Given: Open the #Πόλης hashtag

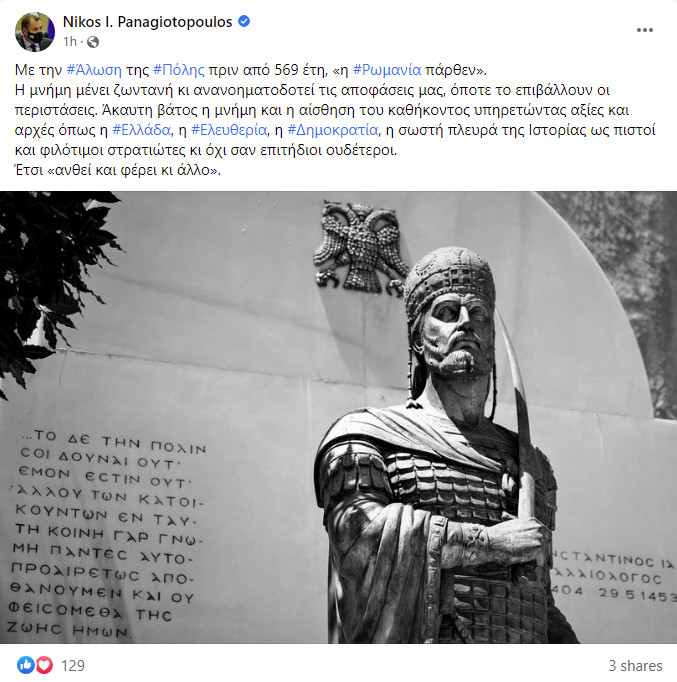Looking at the screenshot, I should 179,70.
